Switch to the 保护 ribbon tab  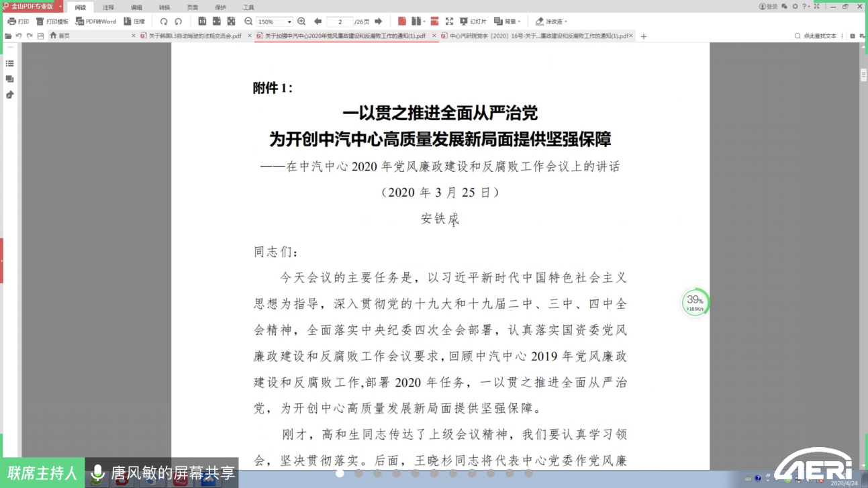tap(220, 7)
